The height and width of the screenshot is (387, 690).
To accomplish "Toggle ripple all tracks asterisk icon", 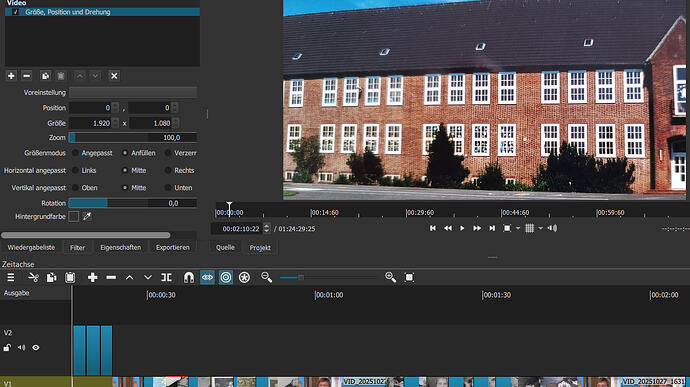I will 244,277.
